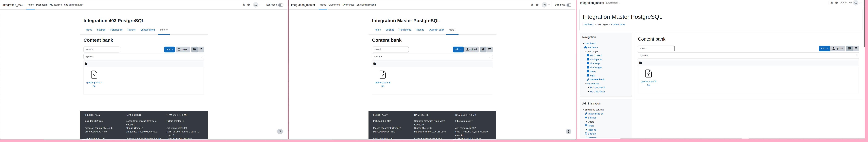Open Backup item in Administration block
The height and width of the screenshot is (142, 868).
[x=590, y=134]
